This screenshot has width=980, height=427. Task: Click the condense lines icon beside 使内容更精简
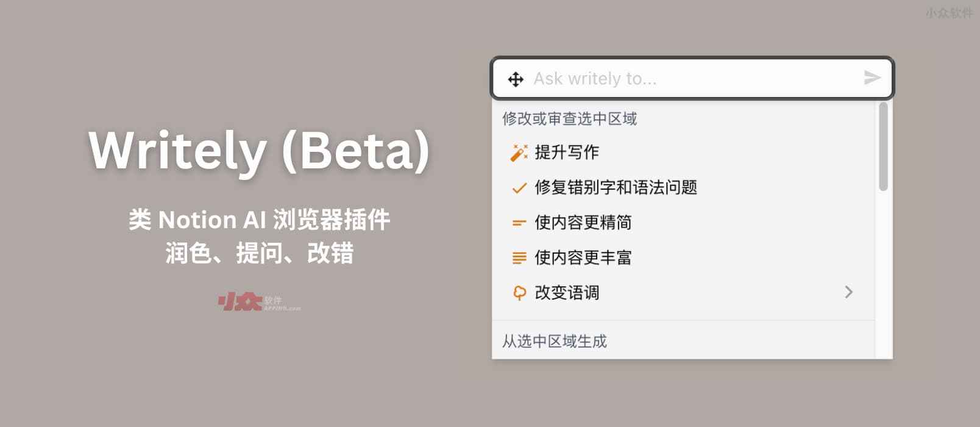pyautogui.click(x=517, y=222)
